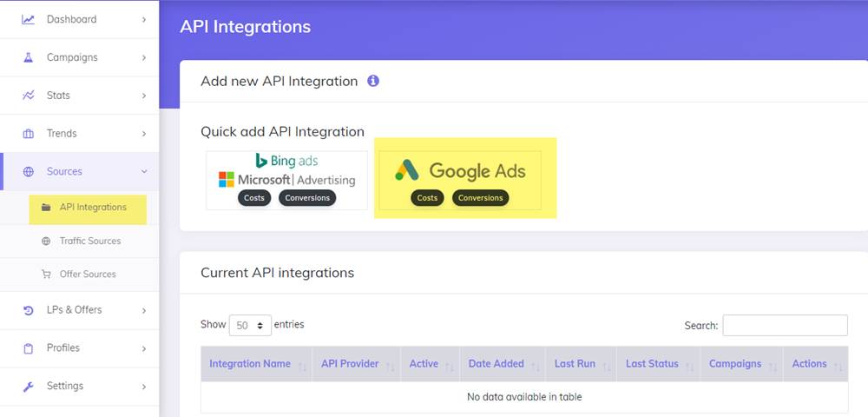
Task: Expand the Settings menu chevron
Action: (x=144, y=386)
